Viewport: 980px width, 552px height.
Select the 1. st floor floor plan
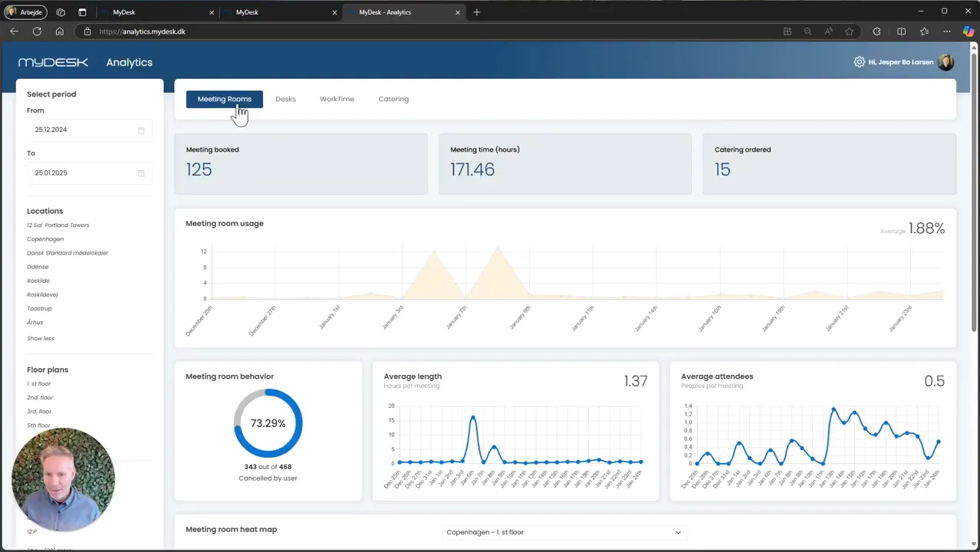point(38,384)
